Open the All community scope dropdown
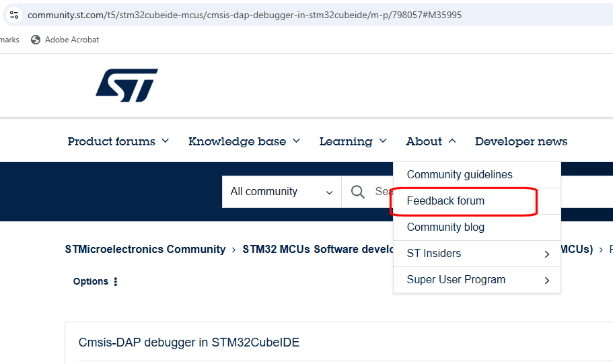This screenshot has width=613, height=364. pyautogui.click(x=281, y=192)
